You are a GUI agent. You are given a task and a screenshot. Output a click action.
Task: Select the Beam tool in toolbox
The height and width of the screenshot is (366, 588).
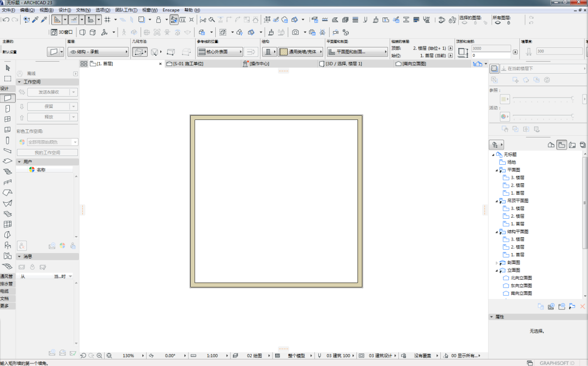click(x=8, y=151)
